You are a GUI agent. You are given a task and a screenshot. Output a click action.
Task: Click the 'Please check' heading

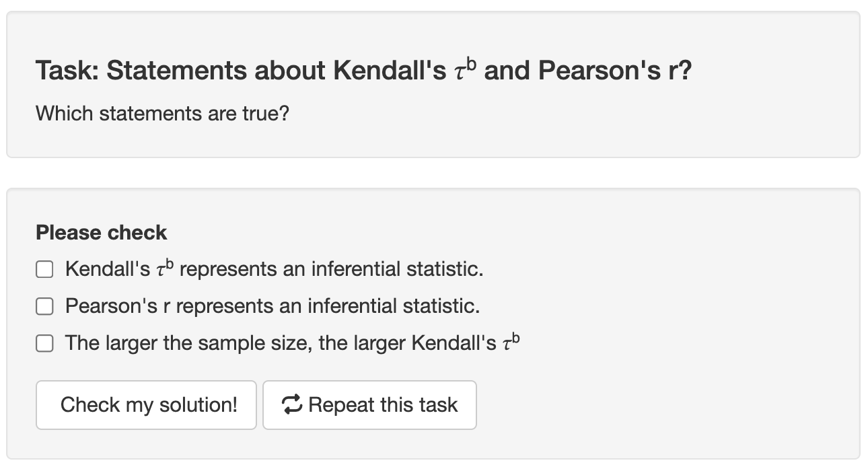point(101,233)
